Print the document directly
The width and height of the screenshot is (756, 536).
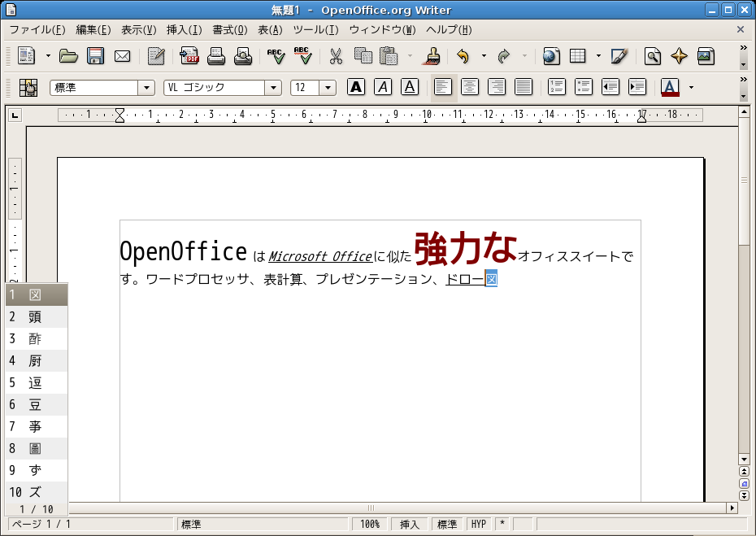[216, 56]
